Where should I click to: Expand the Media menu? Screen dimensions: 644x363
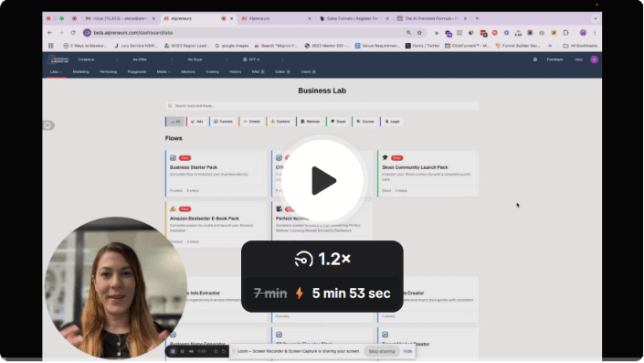(163, 72)
